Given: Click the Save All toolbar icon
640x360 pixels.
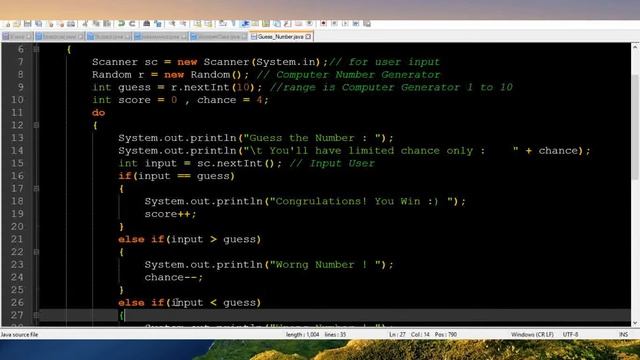Looking at the screenshot, I should (x=38, y=24).
